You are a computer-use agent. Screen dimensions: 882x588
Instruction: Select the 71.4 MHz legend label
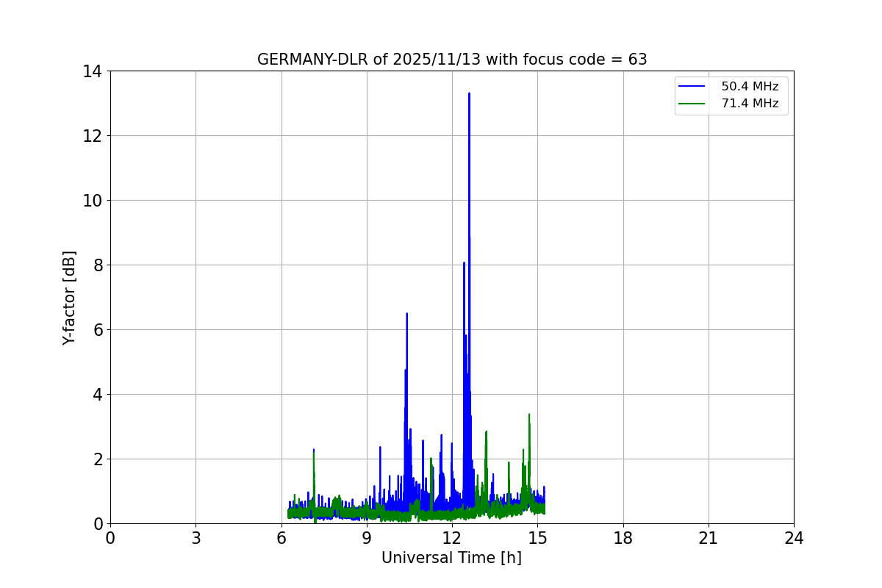coord(750,104)
